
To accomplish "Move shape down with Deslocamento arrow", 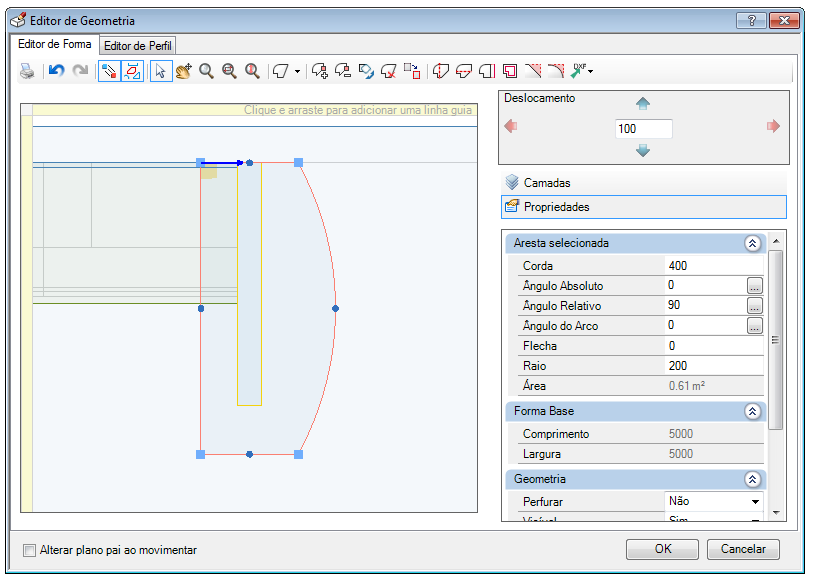I will [x=643, y=151].
